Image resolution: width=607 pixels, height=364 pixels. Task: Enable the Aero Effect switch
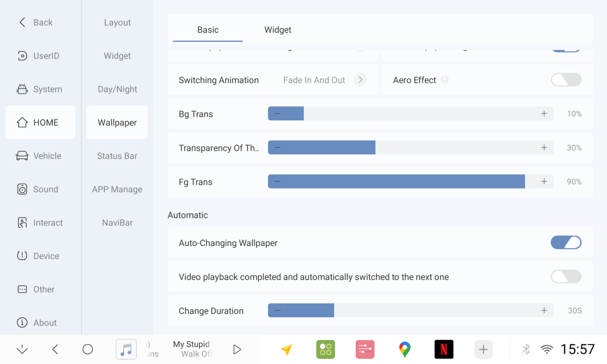click(x=566, y=80)
